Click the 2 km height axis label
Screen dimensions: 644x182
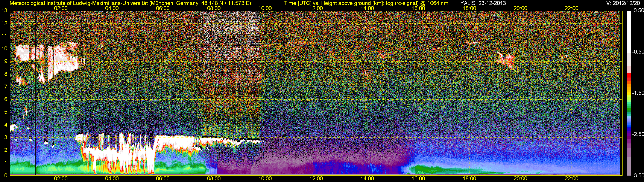tap(6, 150)
